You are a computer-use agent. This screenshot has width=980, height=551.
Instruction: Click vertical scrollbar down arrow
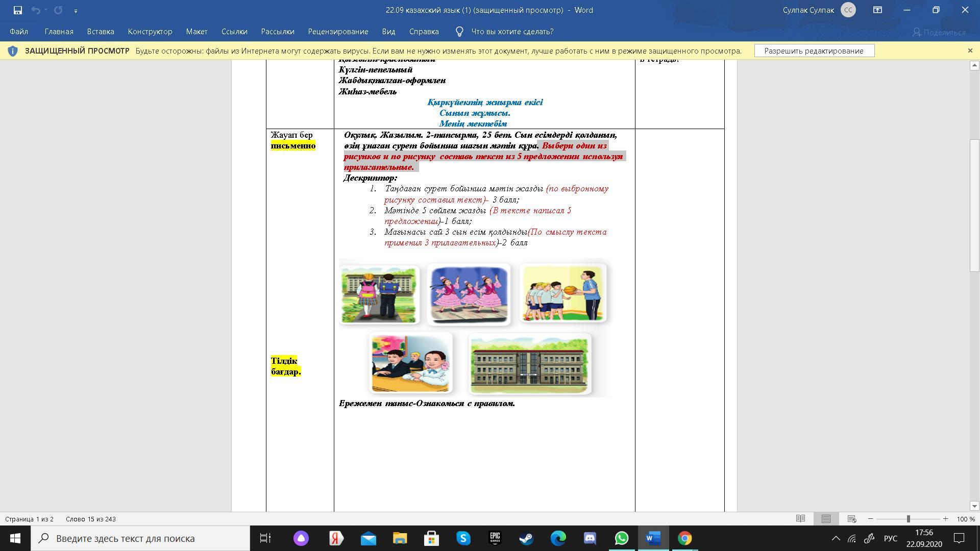(x=974, y=506)
